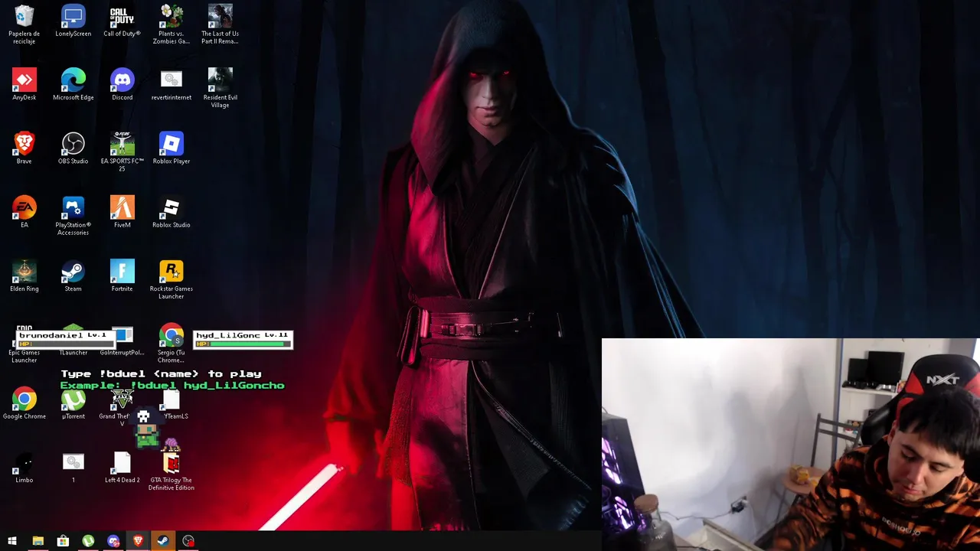Launch the EA app desktop shortcut
This screenshot has height=551, width=980.
[x=24, y=212]
